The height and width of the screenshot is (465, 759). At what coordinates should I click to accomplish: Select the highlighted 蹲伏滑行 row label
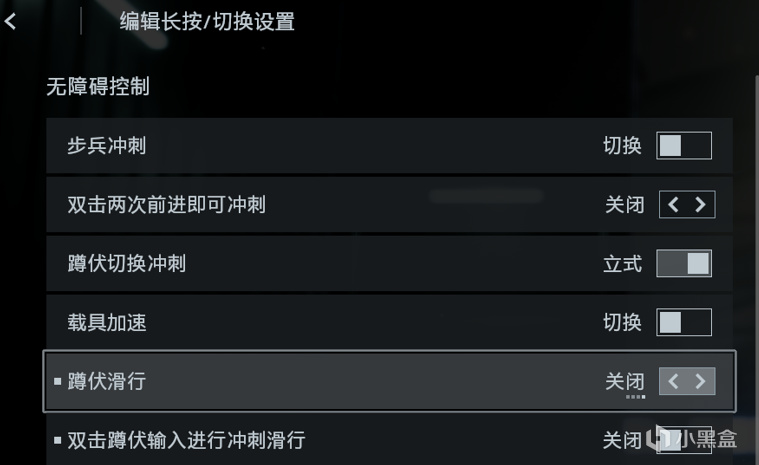coord(107,381)
